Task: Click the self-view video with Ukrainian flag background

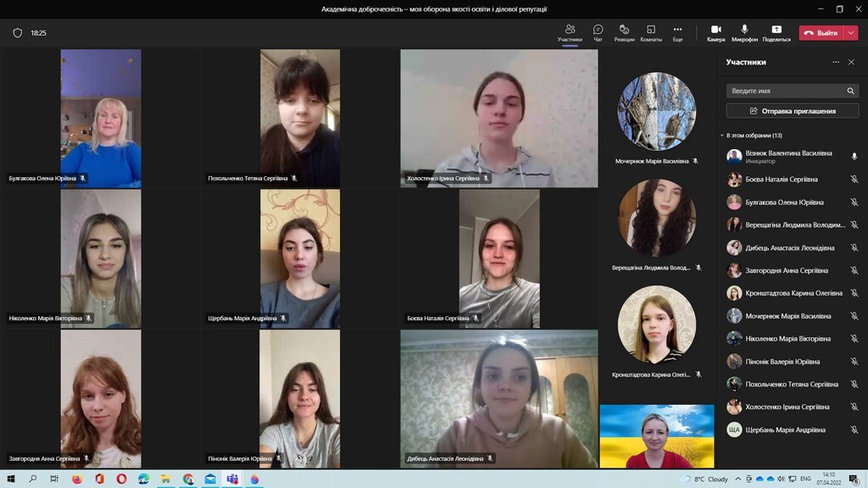Action: point(657,436)
